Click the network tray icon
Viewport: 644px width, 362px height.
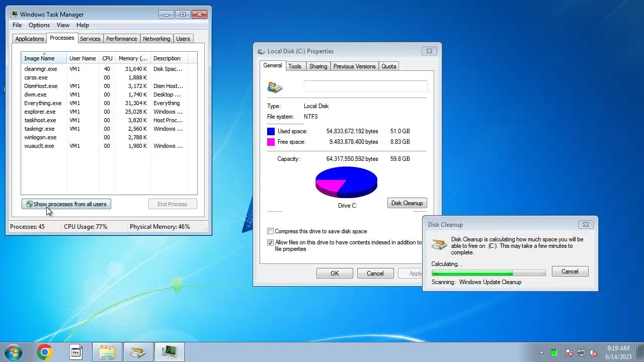pos(581,352)
